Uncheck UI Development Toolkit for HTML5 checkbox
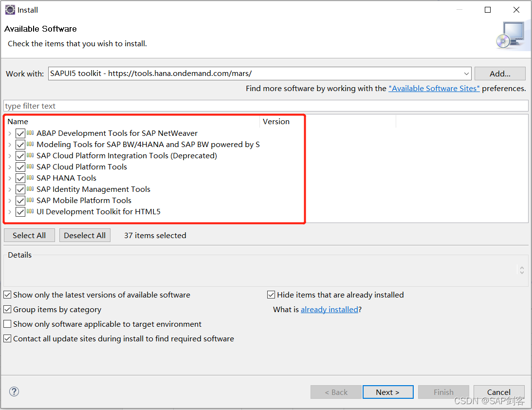This screenshot has height=410, width=532. point(20,212)
